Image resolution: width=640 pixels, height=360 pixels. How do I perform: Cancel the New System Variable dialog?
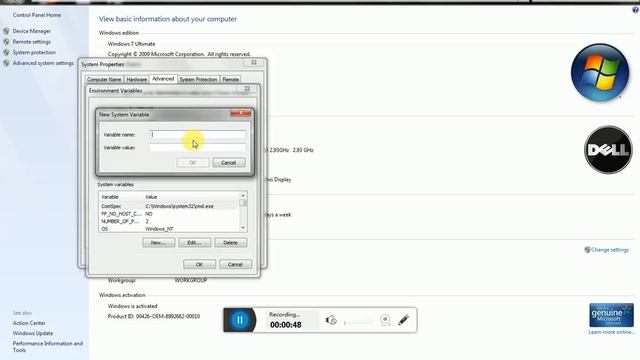coord(229,162)
